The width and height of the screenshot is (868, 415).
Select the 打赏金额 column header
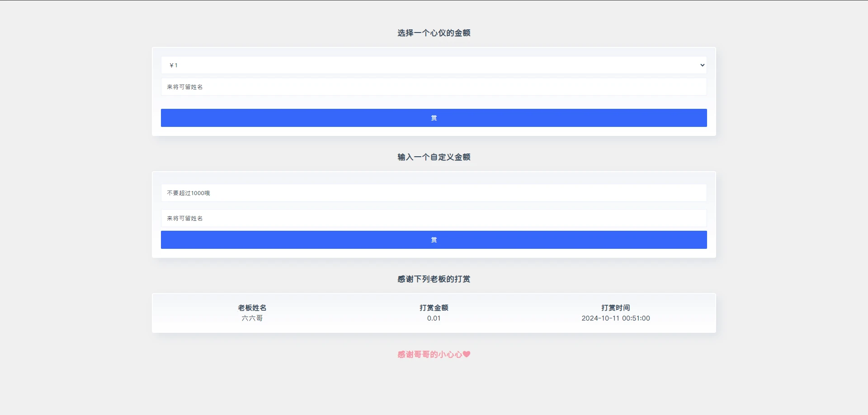pos(434,308)
